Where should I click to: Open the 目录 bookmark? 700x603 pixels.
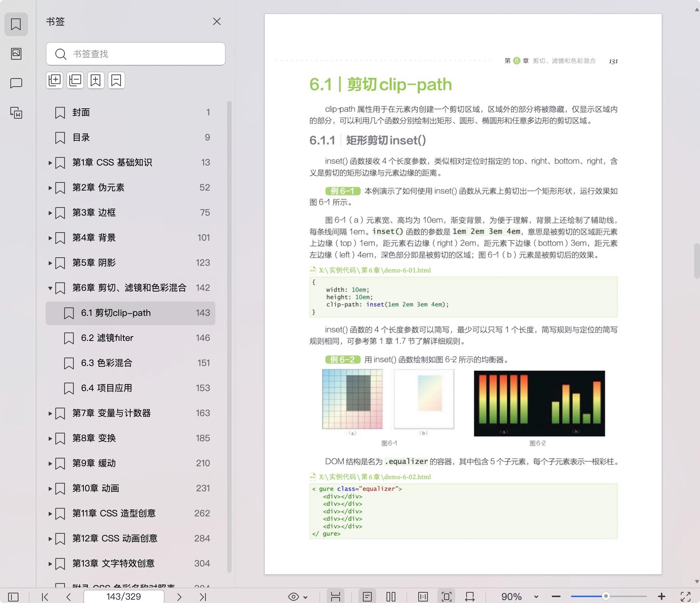(x=131, y=137)
